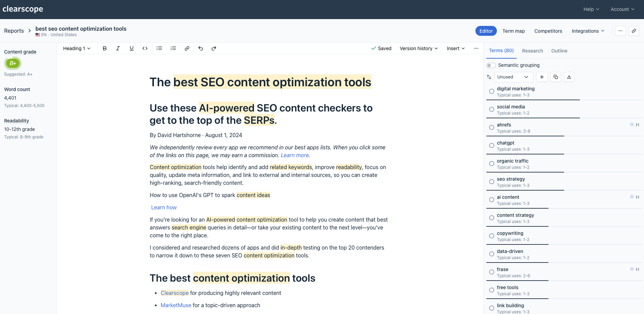Enable Semantic grouping
This screenshot has height=314, width=644.
coord(491,65)
